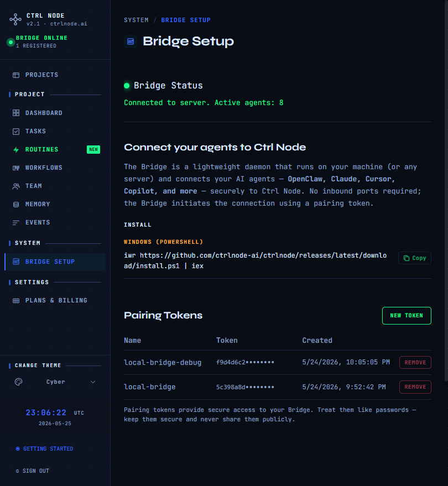Click the Ctrl Node logo icon
The image size is (448, 486).
[x=15, y=19]
